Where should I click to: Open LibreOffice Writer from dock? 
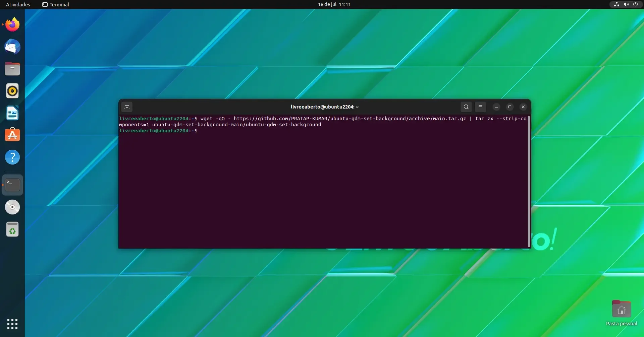pyautogui.click(x=12, y=113)
